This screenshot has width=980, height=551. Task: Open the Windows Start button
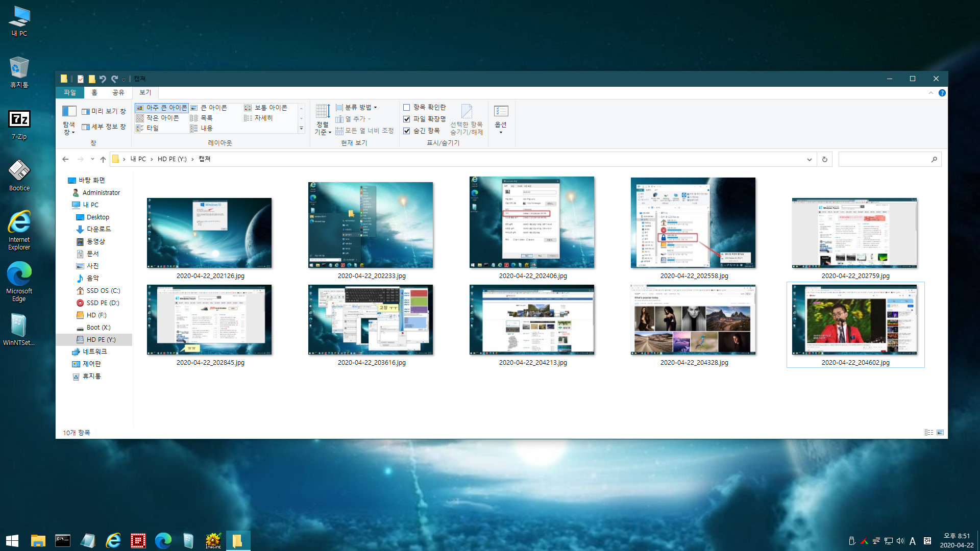[12, 540]
